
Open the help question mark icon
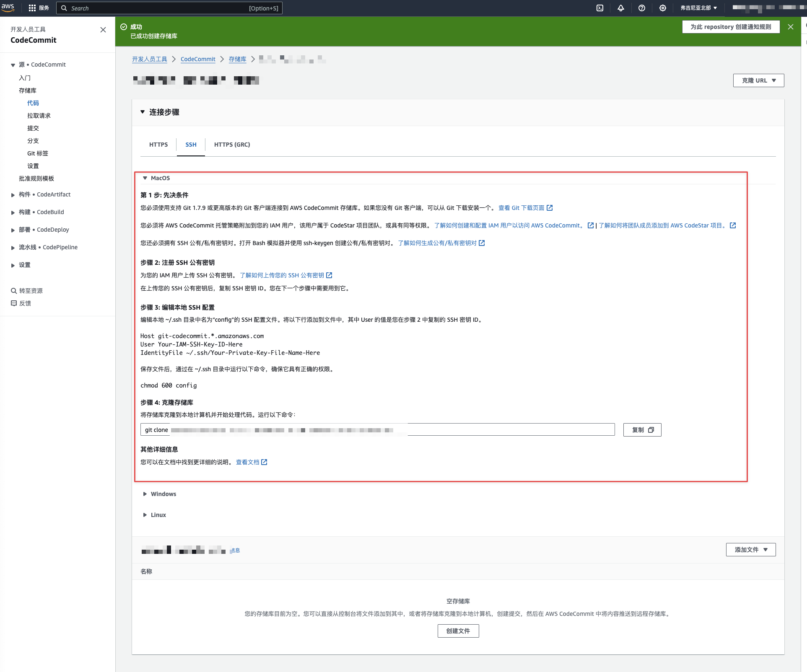[642, 8]
